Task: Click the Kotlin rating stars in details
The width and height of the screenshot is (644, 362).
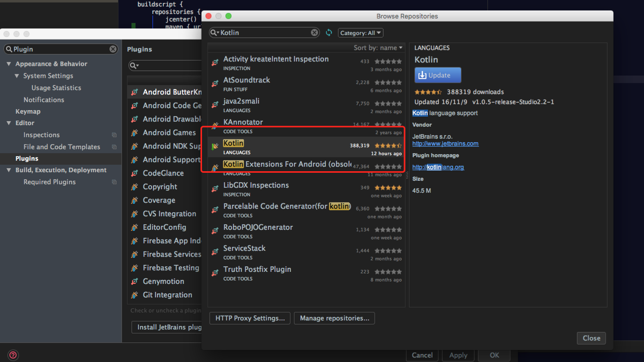Action: 428,92
